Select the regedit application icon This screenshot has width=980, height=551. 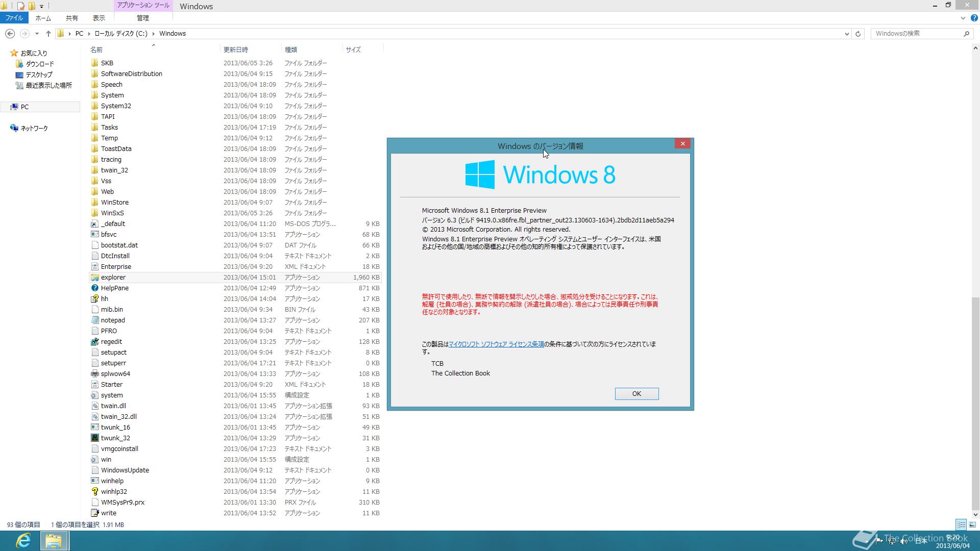coord(94,342)
